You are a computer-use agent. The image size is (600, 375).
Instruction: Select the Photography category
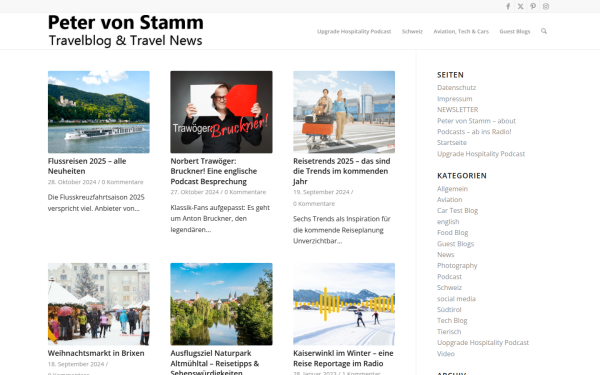(457, 266)
